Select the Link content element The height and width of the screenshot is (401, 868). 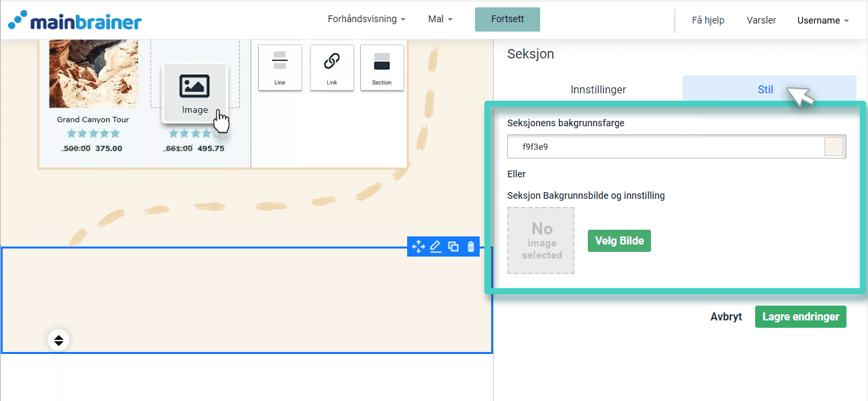pos(331,67)
